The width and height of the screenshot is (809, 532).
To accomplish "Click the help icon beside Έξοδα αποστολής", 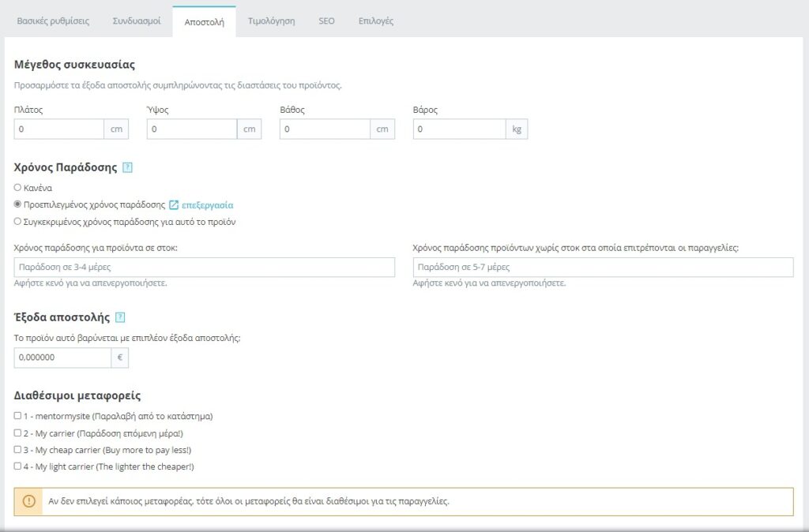I will pyautogui.click(x=120, y=317).
